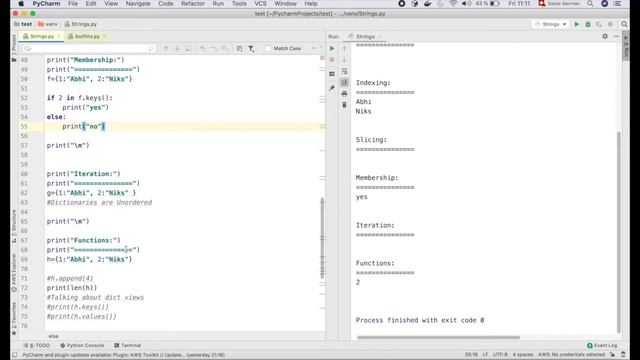Click UTF-8 encoding in status bar
Image resolution: width=640 pixels, height=360 pixels.
point(500,355)
